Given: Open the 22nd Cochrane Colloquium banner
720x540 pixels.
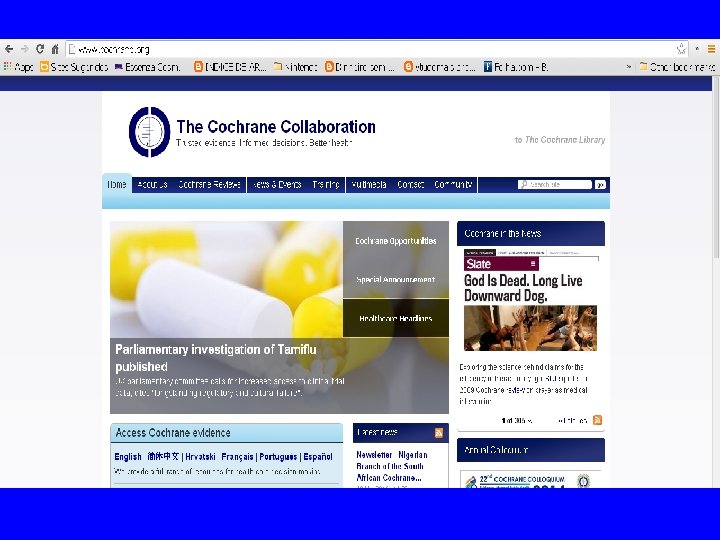Looking at the screenshot, I should pos(530,479).
